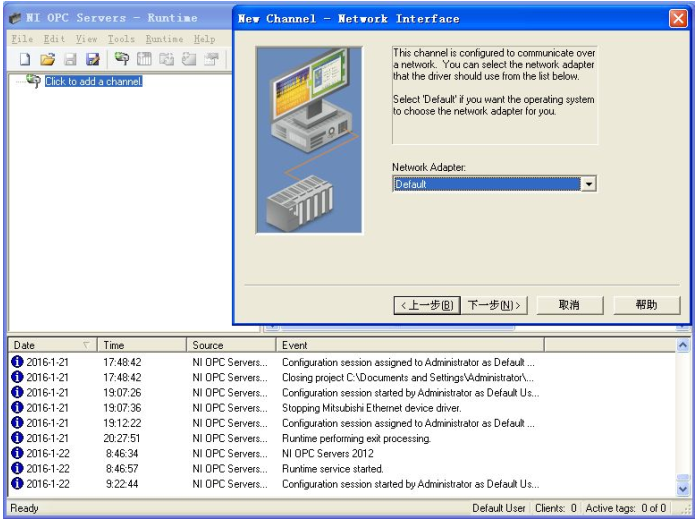Click 'Active tags: 0 of 0' status entry
This screenshot has height=520, width=695.
pos(625,508)
